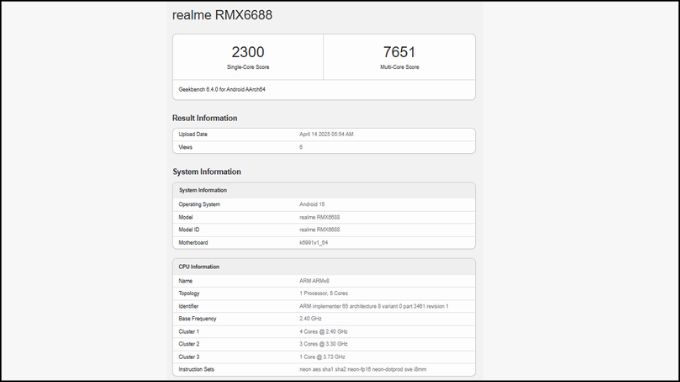This screenshot has width=680, height=382.
Task: Select the neon aes sha1 instruction sets list
Action: pos(363,369)
